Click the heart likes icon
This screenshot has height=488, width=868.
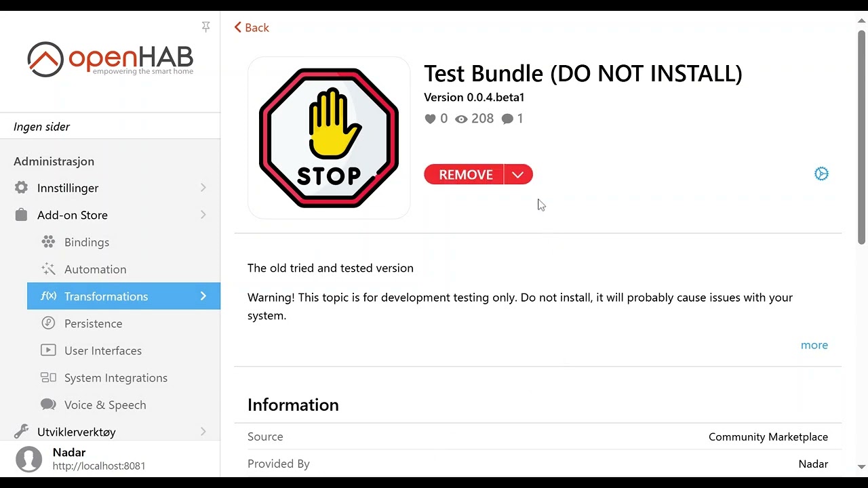(x=430, y=119)
